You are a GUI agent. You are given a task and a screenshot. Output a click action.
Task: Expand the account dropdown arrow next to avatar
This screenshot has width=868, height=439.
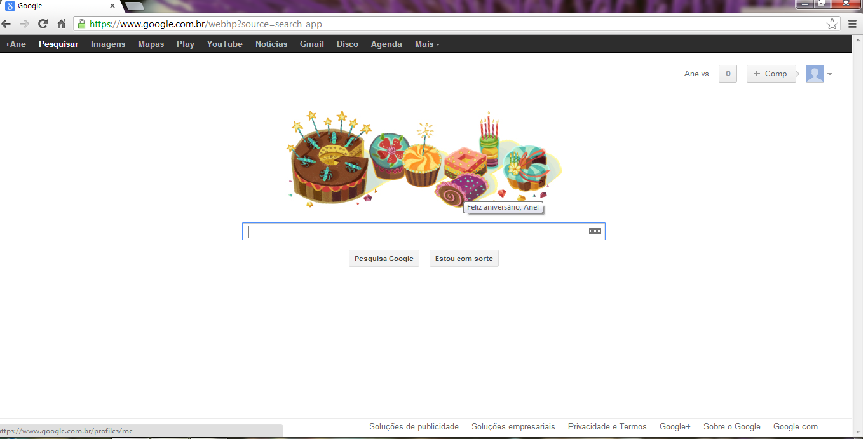click(829, 74)
